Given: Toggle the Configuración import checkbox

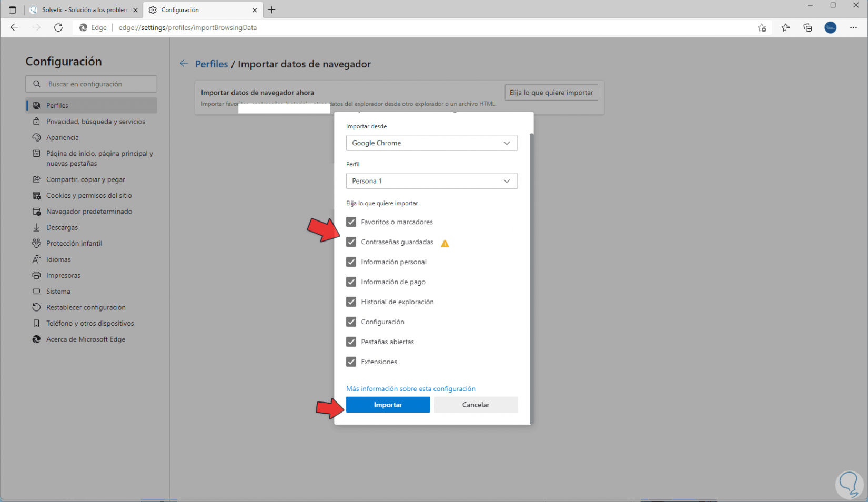Looking at the screenshot, I should (351, 322).
